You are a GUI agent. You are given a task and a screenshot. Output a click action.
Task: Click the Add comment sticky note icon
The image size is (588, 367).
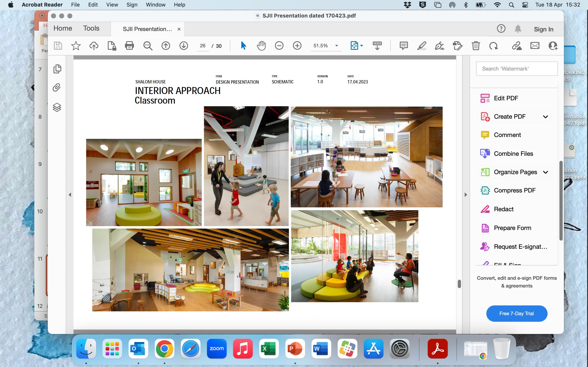404,46
